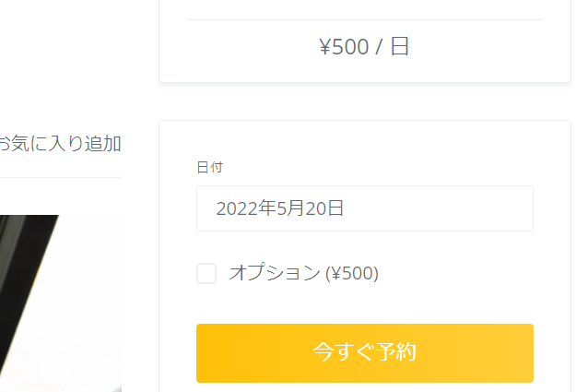The height and width of the screenshot is (392, 588).
Task: Click the ¥500 / 日 price text
Action: tap(364, 47)
